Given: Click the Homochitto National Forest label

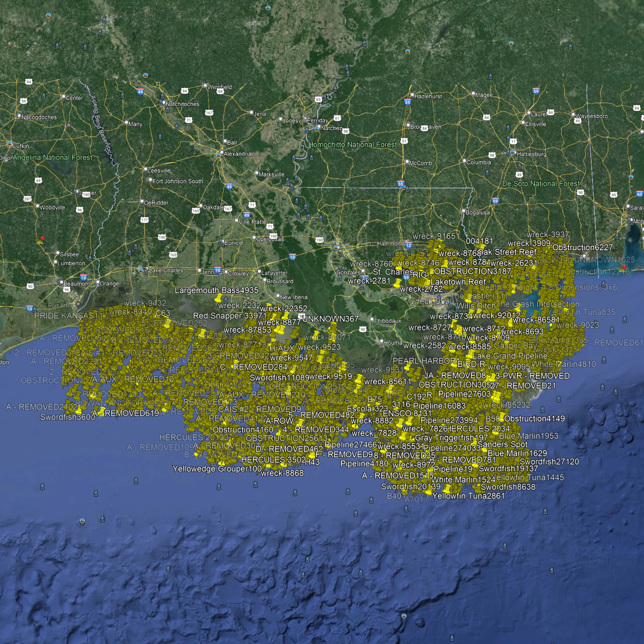Looking at the screenshot, I should pyautogui.click(x=352, y=145).
